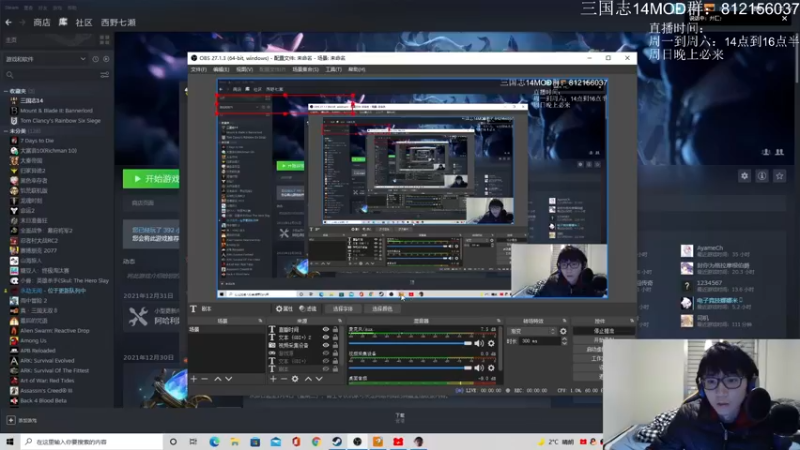Open OBS Studio from the Windows taskbar

coord(357,442)
